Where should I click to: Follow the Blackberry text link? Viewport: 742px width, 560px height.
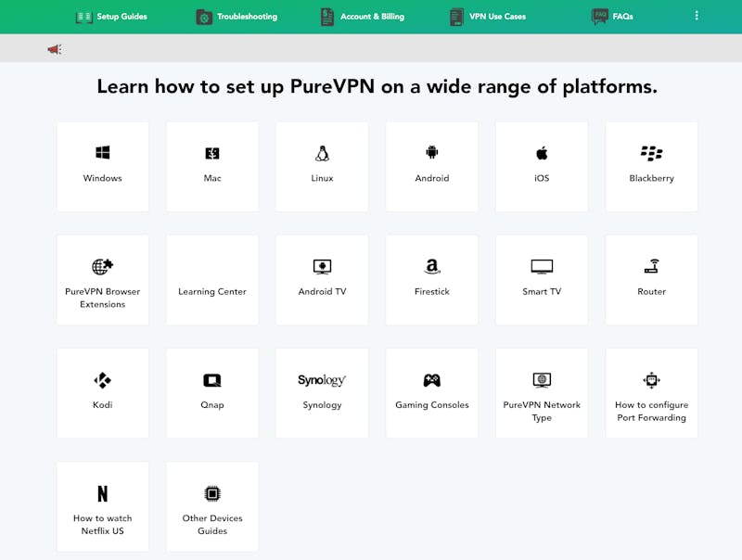(x=652, y=178)
